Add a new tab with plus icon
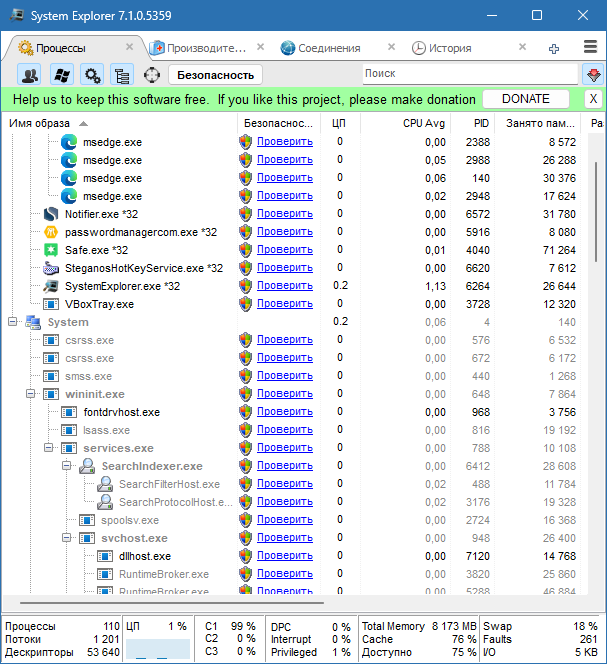 pos(554,48)
